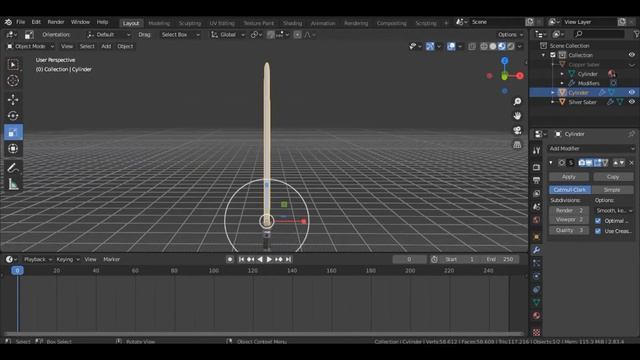
Task: Select the Simple subdivision type
Action: click(612, 190)
